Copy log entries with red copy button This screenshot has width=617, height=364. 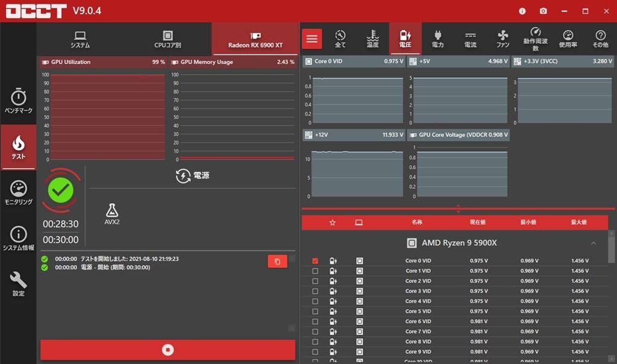pyautogui.click(x=277, y=261)
